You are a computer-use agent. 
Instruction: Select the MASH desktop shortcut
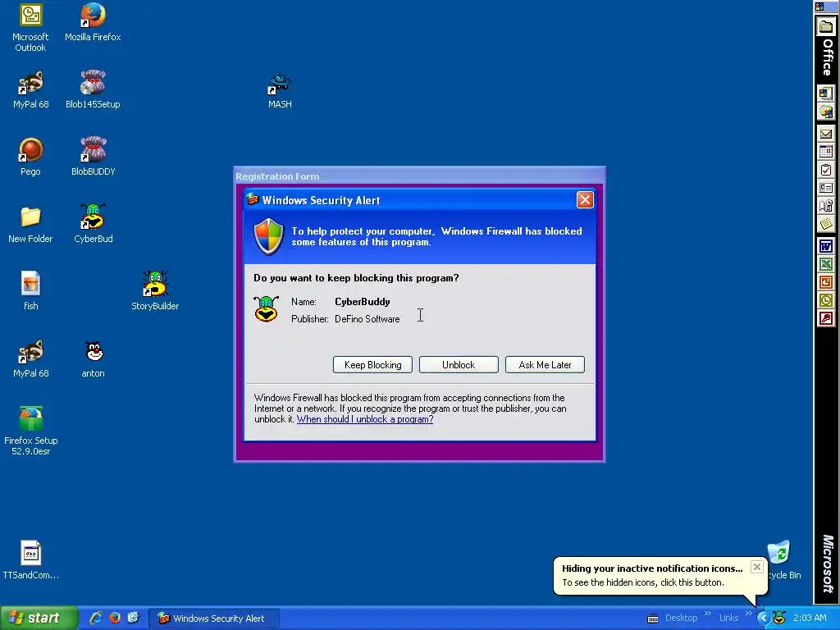[x=280, y=91]
